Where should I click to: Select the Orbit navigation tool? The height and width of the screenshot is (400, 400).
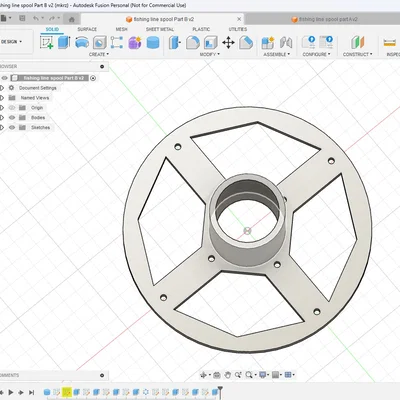point(203,375)
